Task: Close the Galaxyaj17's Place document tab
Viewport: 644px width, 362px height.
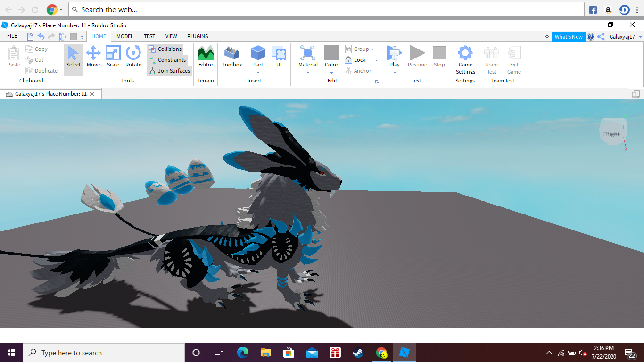Action: (92, 94)
